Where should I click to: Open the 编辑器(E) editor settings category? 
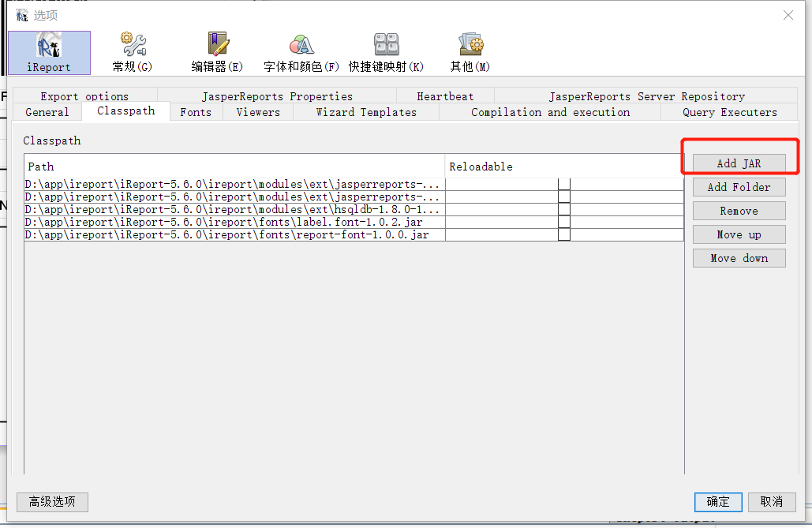click(217, 52)
